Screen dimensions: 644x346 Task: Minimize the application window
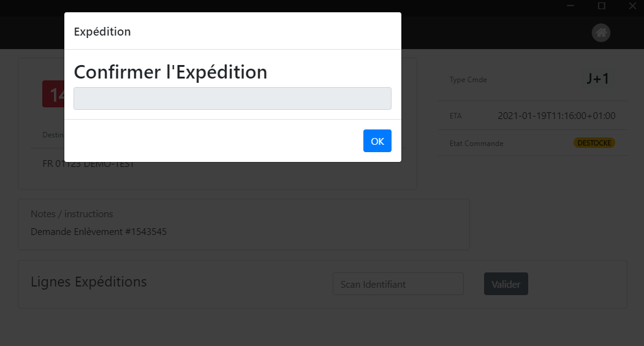[570, 6]
